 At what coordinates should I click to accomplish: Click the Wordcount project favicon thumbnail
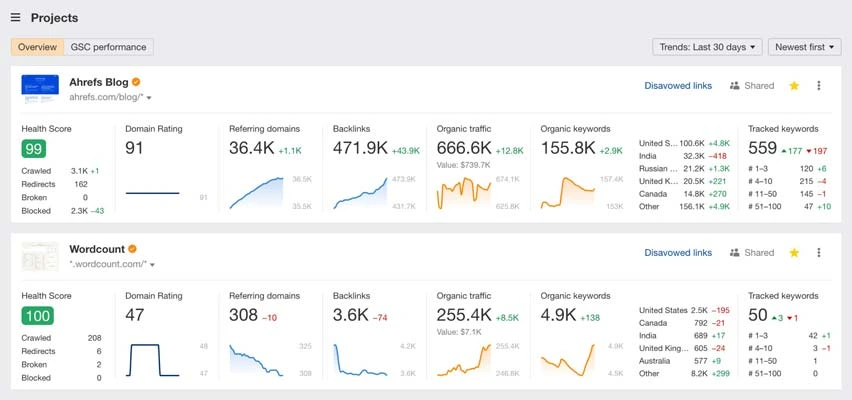40,257
